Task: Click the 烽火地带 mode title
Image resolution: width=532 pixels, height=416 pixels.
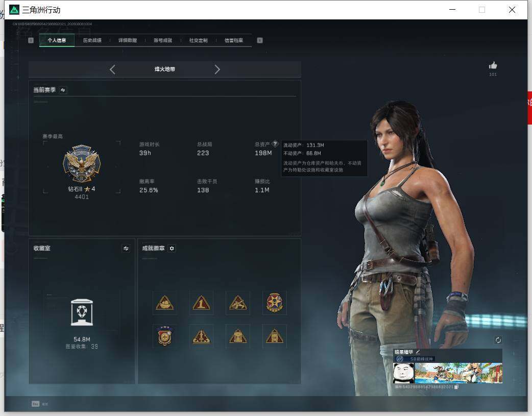Action: [x=165, y=69]
